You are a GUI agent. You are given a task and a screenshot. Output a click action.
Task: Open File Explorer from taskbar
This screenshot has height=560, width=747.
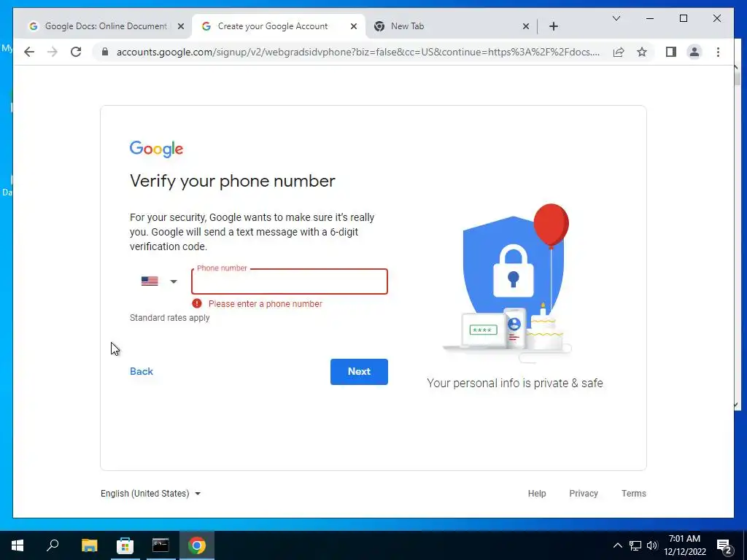coord(89,545)
